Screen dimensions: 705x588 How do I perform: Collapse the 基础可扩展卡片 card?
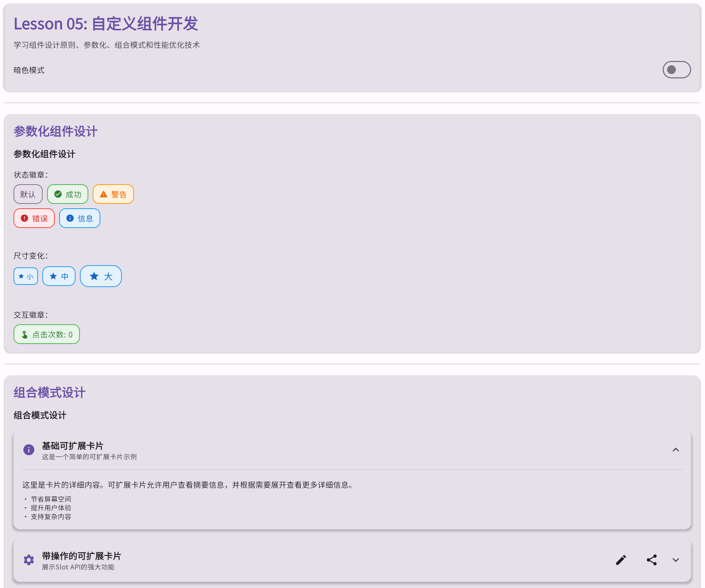coord(675,450)
